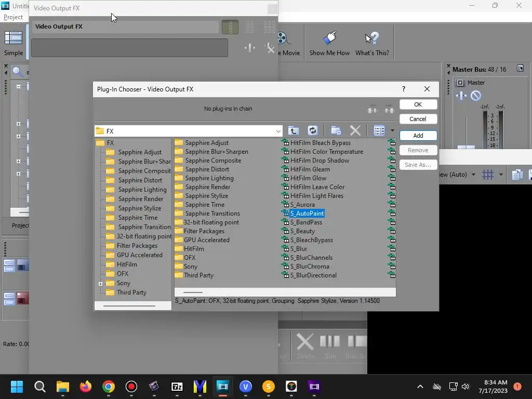Open the Project menu
This screenshot has width=532, height=399.
tap(13, 17)
